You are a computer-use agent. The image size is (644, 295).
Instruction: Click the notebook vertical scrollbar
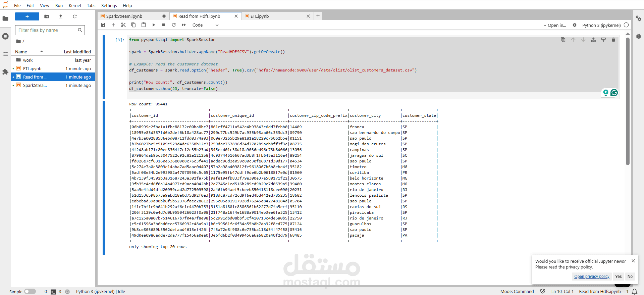(x=628, y=101)
